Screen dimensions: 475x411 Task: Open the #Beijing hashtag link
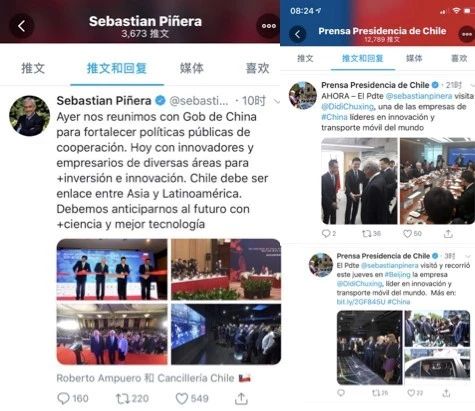[x=397, y=275]
